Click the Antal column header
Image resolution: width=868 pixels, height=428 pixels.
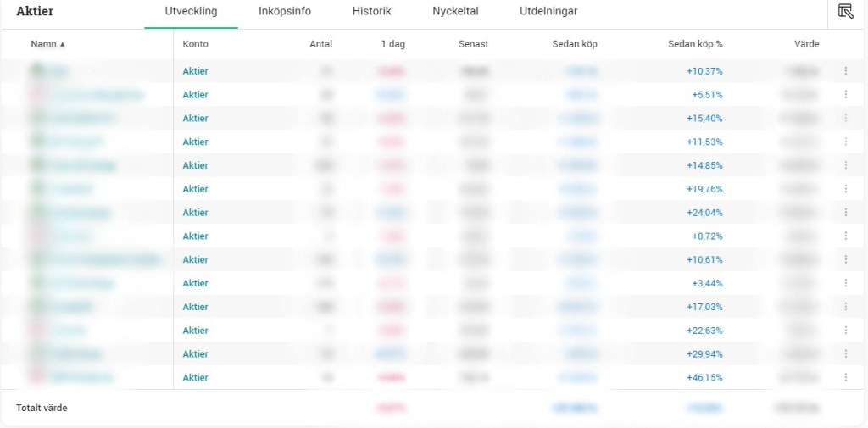(x=320, y=44)
